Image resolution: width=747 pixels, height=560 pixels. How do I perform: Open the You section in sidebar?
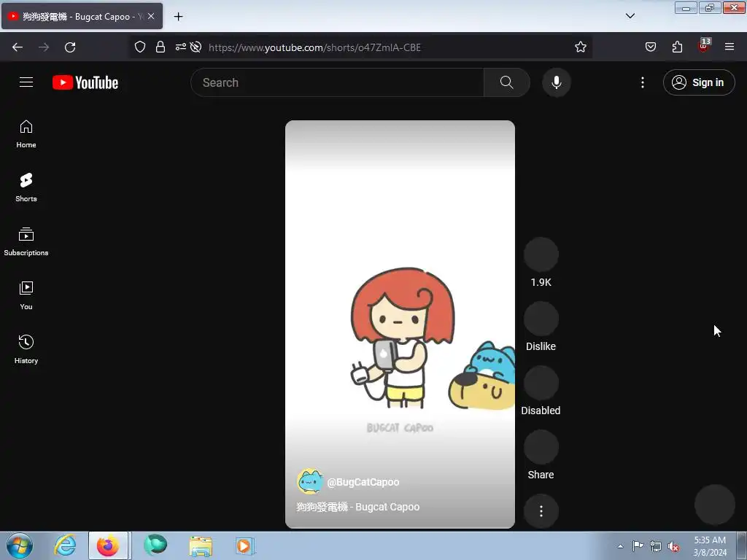point(26,295)
